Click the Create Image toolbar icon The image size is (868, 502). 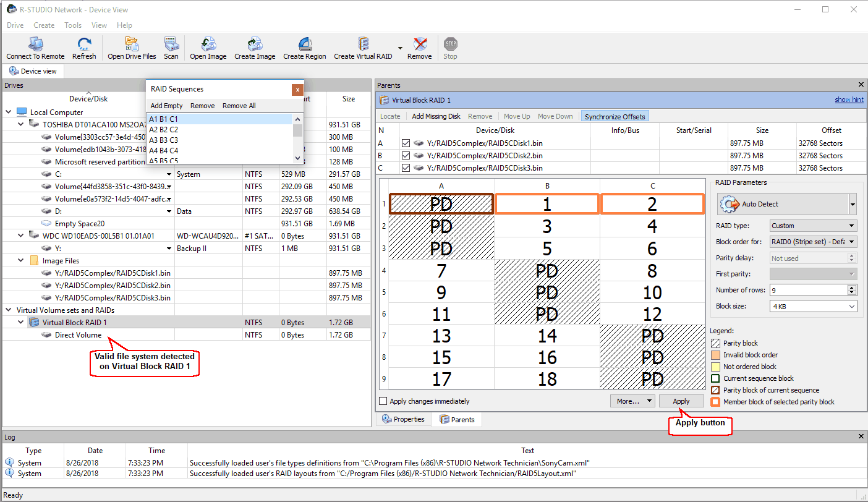coord(255,44)
